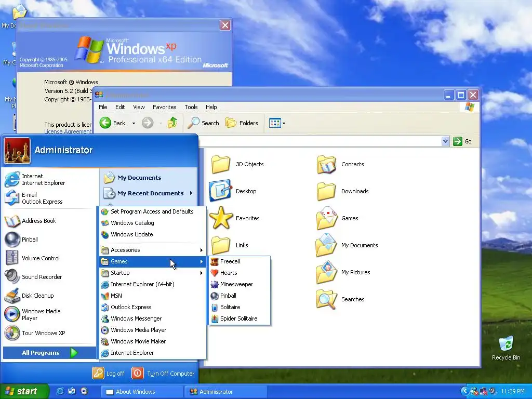532x399 pixels.
Task: Expand the Accessories submenu
Action: pos(153,250)
